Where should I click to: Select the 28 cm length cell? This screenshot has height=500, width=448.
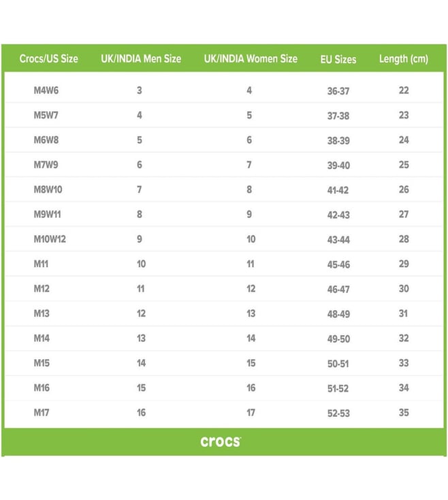404,239
